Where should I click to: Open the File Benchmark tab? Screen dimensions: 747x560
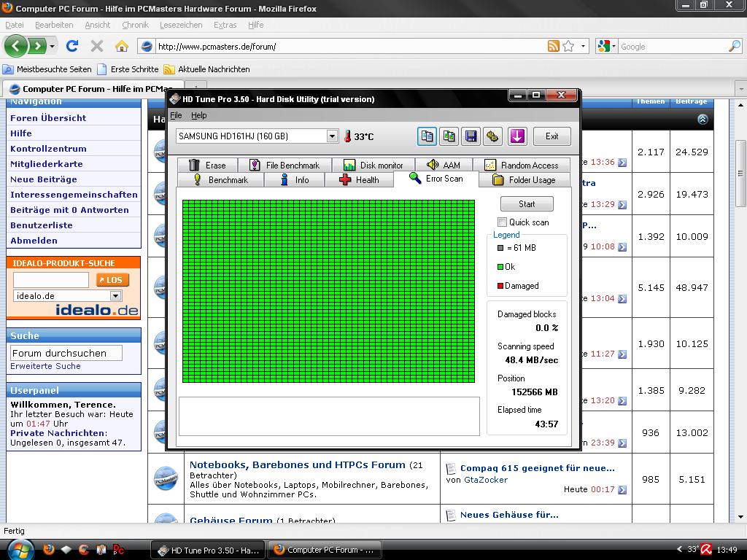285,166
